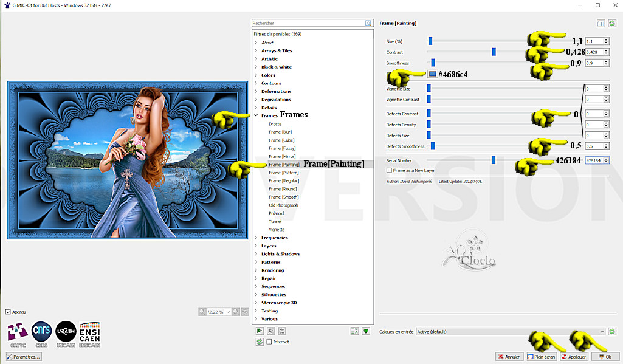Click the green expand/collapse all arrow icon
623x364 pixels.
(366, 331)
